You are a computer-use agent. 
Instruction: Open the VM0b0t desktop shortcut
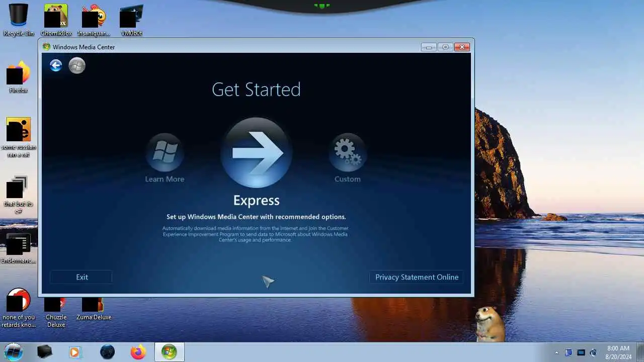pyautogui.click(x=131, y=20)
